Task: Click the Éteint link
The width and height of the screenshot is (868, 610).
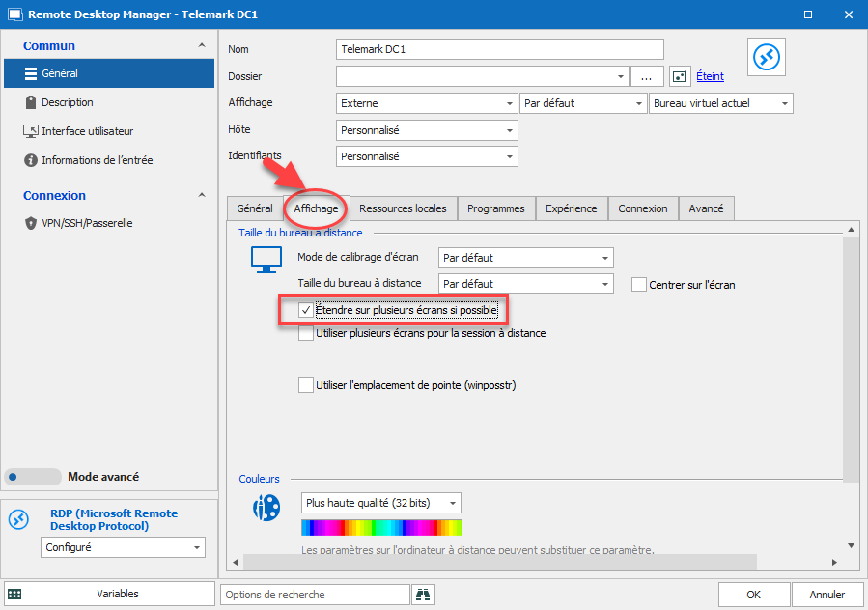Action: click(710, 76)
